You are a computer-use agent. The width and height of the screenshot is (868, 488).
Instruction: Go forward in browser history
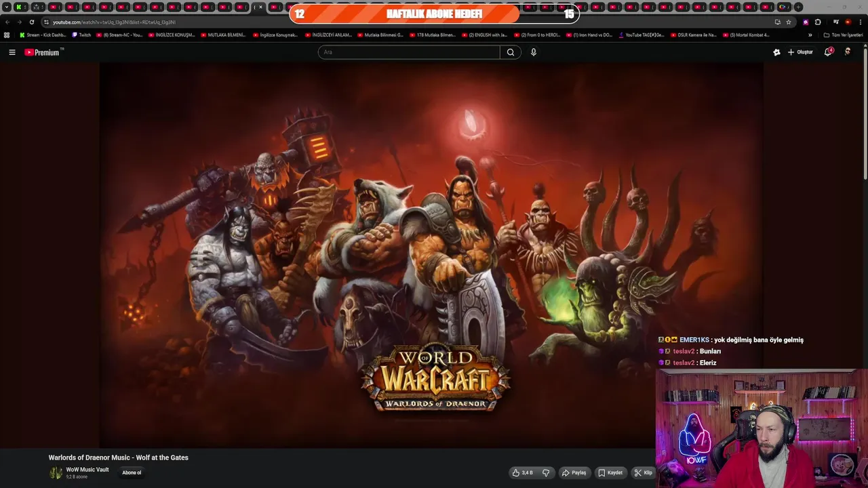click(19, 22)
